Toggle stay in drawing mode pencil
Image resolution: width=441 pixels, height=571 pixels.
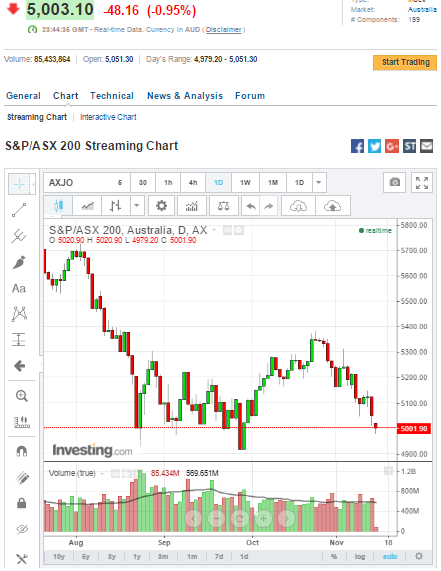pyautogui.click(x=22, y=477)
